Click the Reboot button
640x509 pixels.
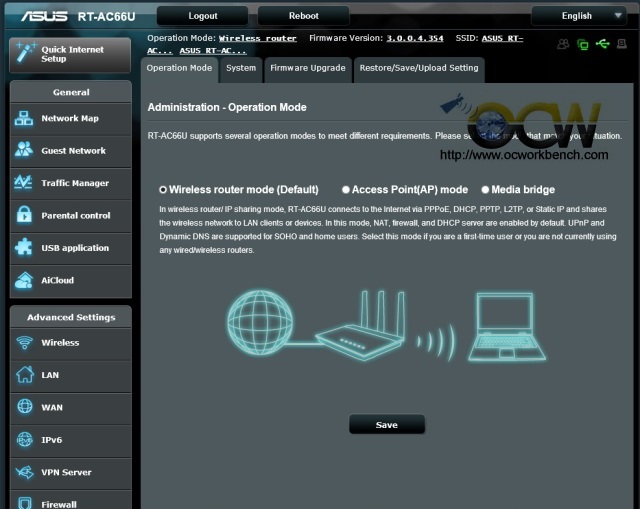[x=303, y=16]
